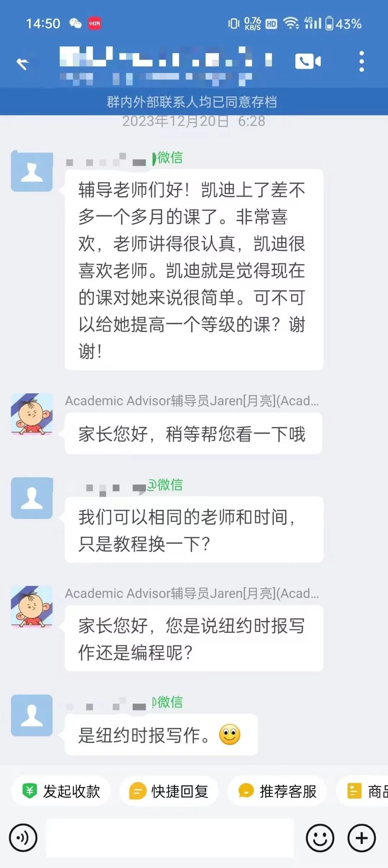Switch to voice input mode
The height and width of the screenshot is (868, 388).
(x=23, y=838)
